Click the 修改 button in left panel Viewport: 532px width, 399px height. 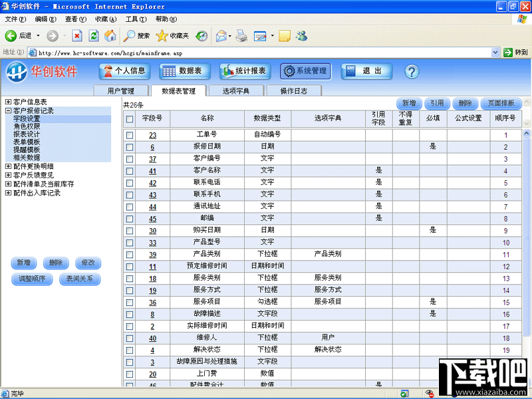(x=88, y=263)
